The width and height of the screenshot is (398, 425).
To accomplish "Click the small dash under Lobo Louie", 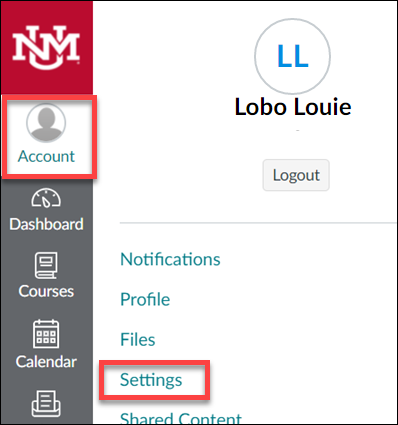I will point(298,130).
